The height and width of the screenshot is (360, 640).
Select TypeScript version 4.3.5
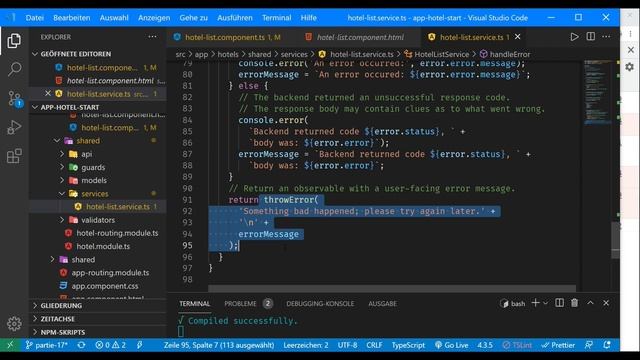(485, 345)
